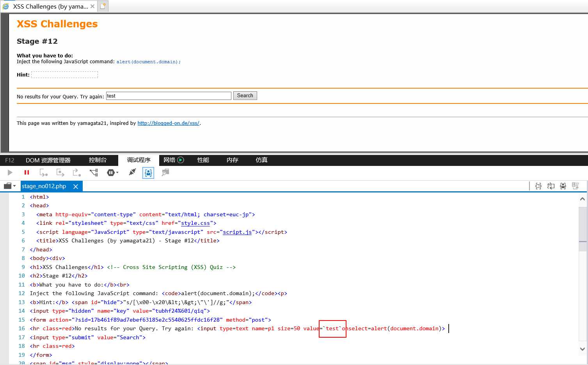
Task: Click the search query input containing test
Action: tap(169, 96)
